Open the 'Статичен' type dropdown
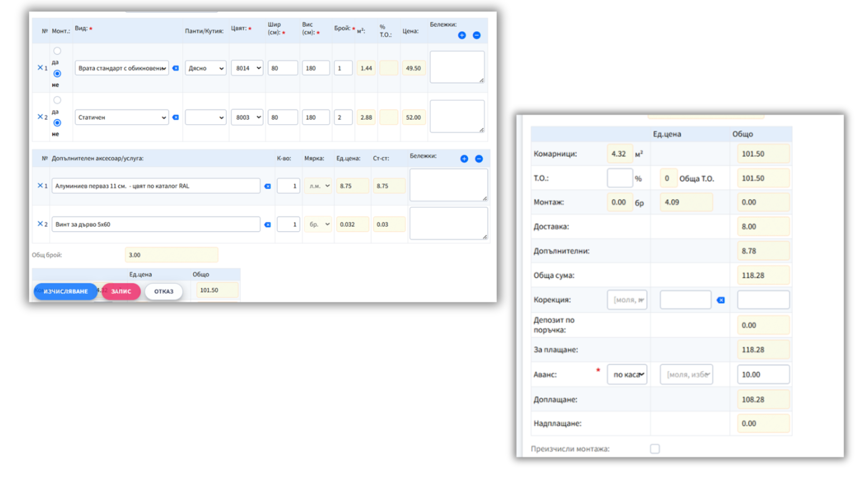Image resolution: width=868 pixels, height=488 pixels. tap(122, 117)
